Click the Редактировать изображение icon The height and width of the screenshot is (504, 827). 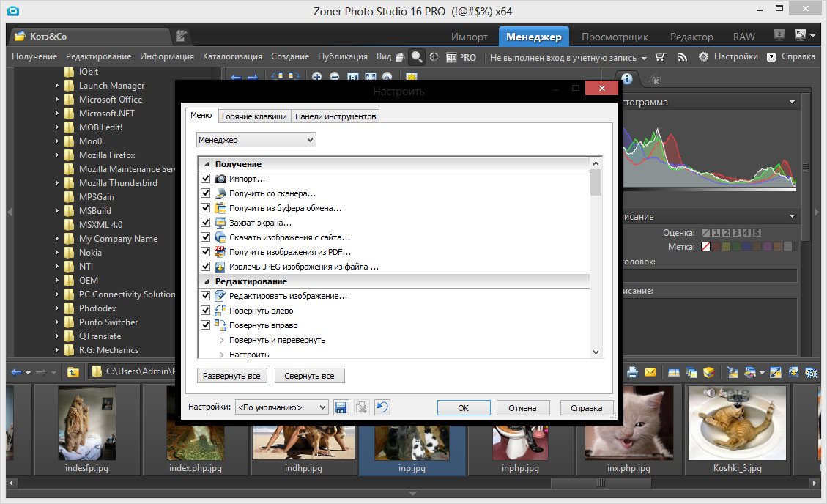[x=220, y=296]
